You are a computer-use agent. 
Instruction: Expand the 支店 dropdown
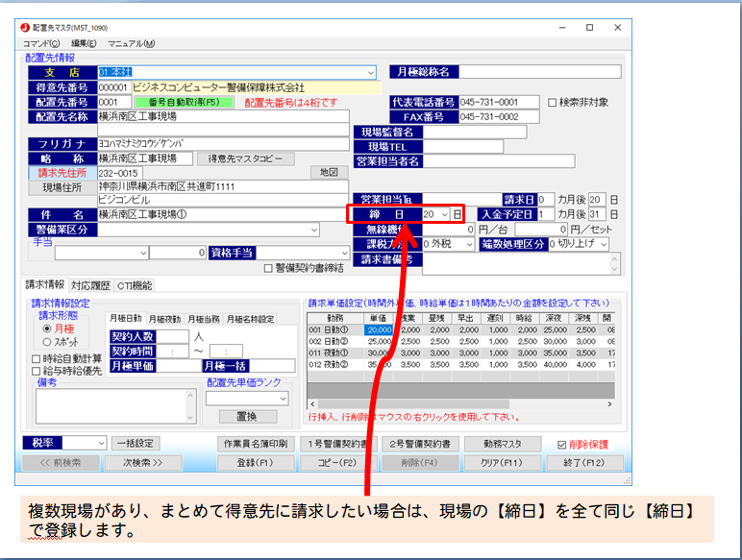click(x=370, y=72)
